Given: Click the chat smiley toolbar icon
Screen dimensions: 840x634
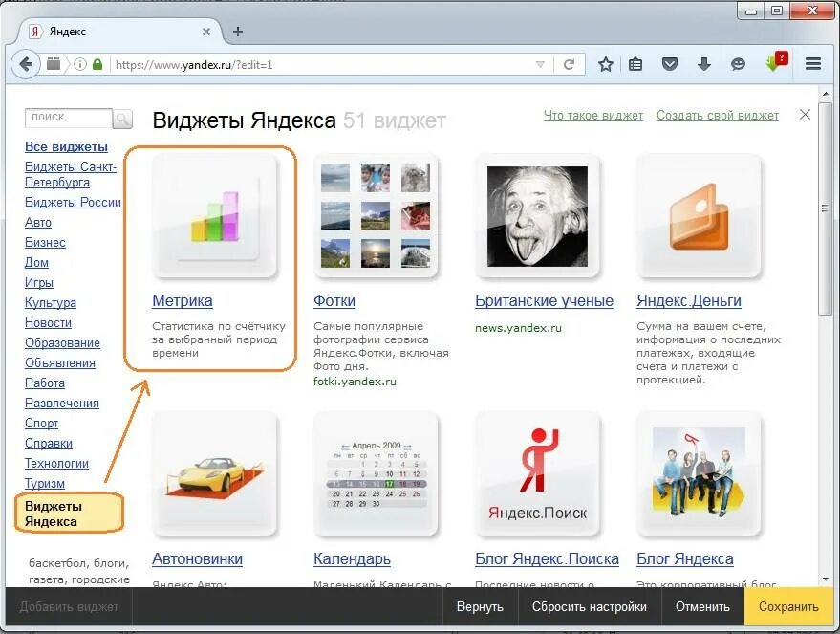Looking at the screenshot, I should pyautogui.click(x=738, y=65).
